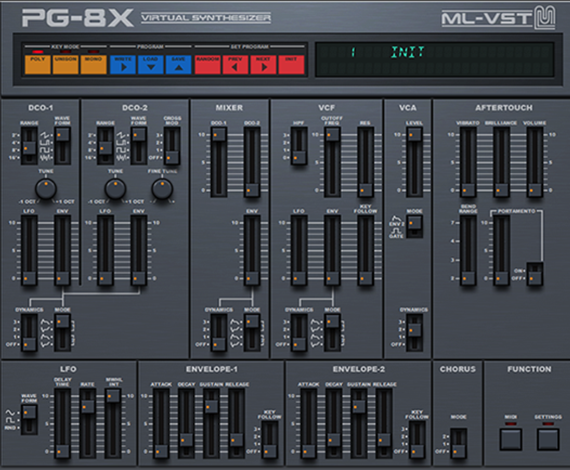This screenshot has width=570, height=470.
Task: Click the Aftertouch Vibrato slider
Action: 468,162
